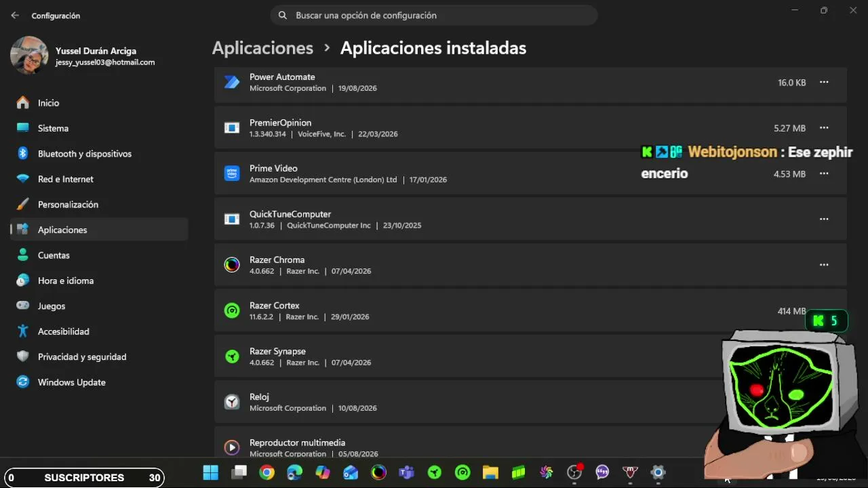Image resolution: width=868 pixels, height=488 pixels.
Task: Click the user profile picture
Action: click(x=29, y=56)
